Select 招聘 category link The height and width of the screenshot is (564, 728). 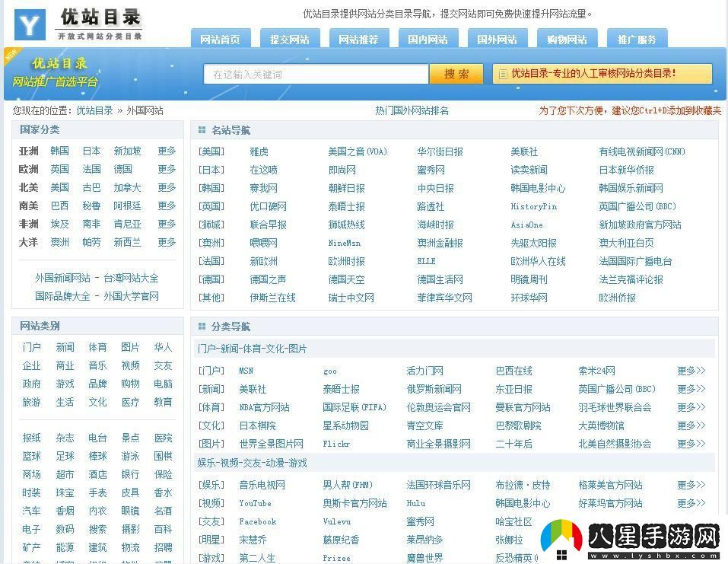coord(163,547)
